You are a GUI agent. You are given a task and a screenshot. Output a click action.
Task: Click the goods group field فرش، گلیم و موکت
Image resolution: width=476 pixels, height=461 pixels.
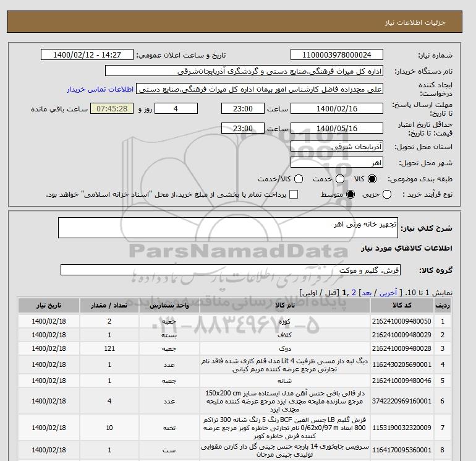(231, 270)
